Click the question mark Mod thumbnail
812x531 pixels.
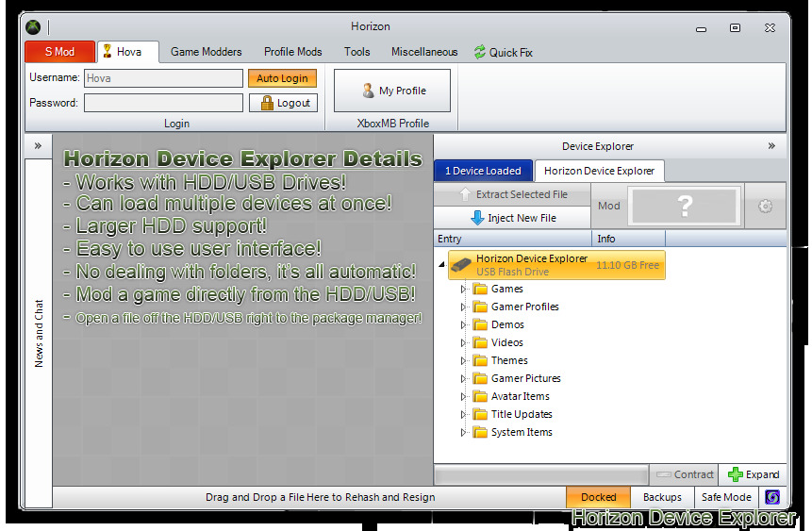coord(685,206)
